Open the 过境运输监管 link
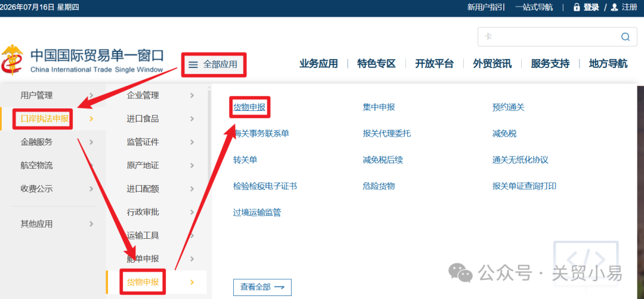This screenshot has width=644, height=299. pos(257,213)
